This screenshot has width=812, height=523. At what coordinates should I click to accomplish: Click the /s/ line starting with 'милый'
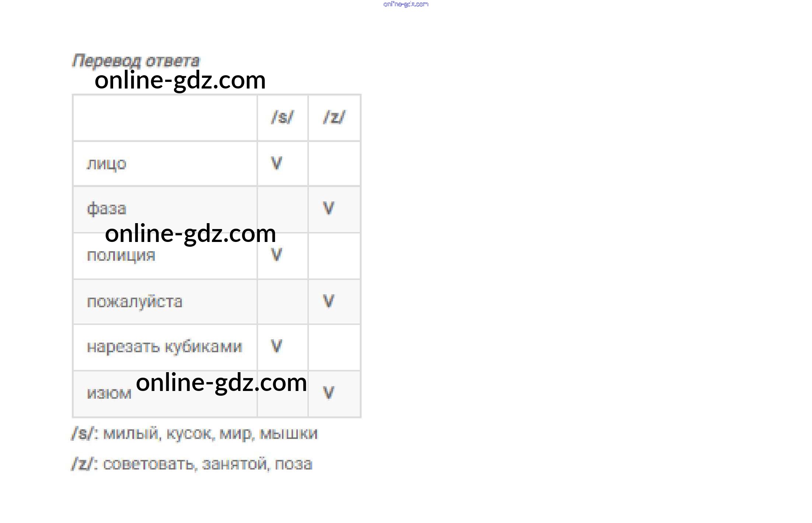tap(195, 434)
